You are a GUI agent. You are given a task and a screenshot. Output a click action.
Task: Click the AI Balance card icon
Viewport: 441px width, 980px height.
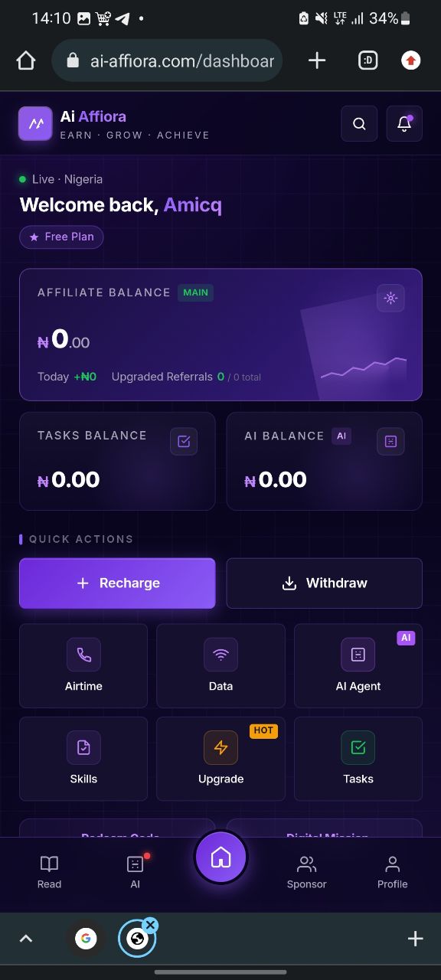click(x=390, y=441)
